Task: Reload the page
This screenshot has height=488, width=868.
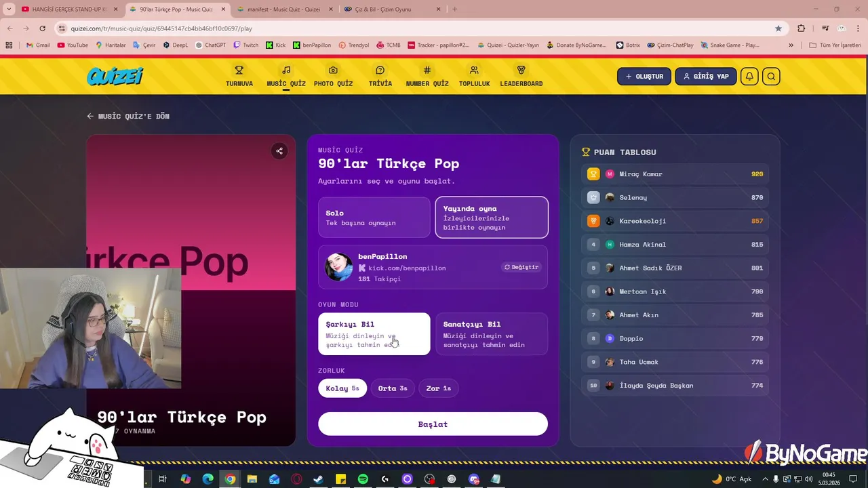Action: pyautogui.click(x=42, y=28)
